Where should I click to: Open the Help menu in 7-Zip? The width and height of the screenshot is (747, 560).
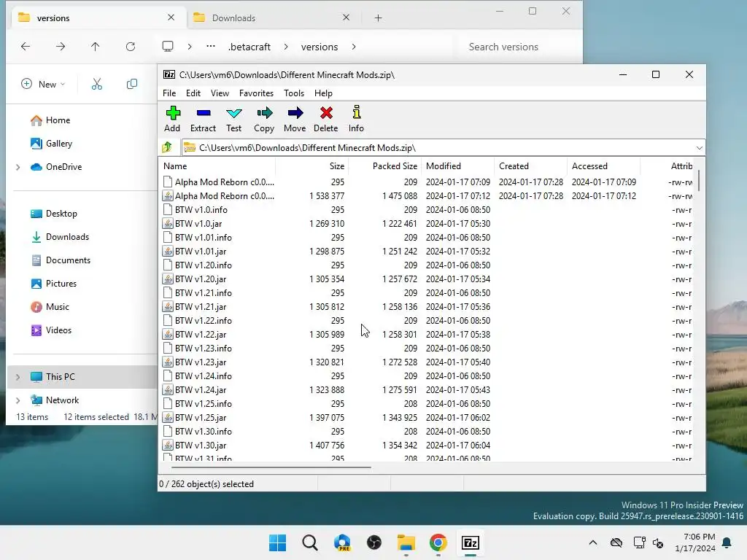pyautogui.click(x=323, y=93)
